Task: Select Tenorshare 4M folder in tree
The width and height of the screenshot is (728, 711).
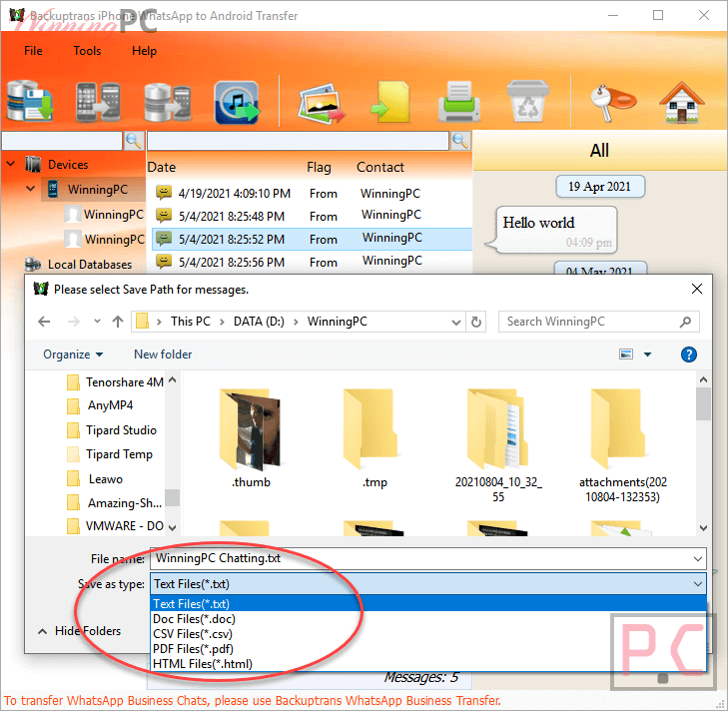Action: pos(116,382)
